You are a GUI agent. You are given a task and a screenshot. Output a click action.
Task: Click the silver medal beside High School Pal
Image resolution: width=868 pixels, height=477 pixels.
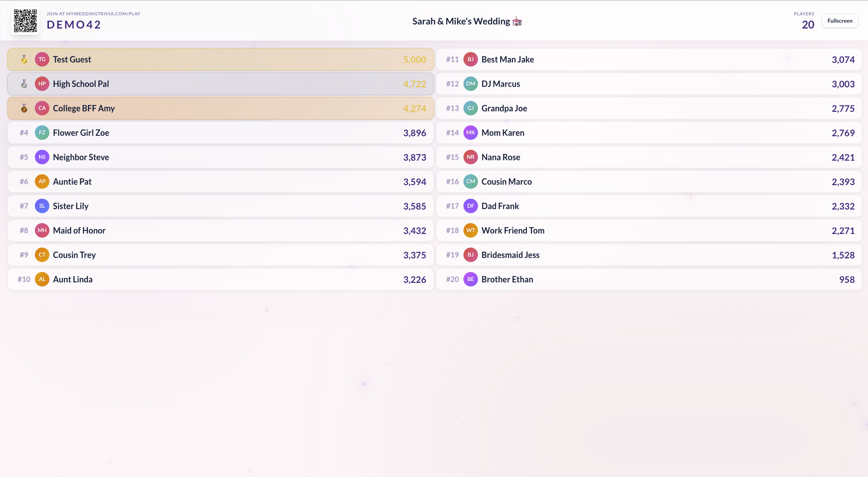[x=24, y=84]
